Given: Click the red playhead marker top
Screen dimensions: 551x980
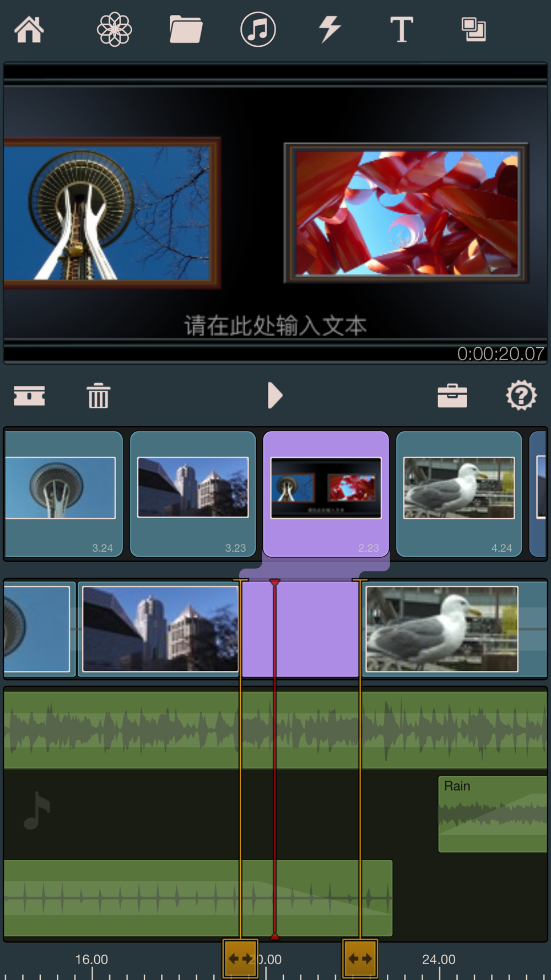Looking at the screenshot, I should (x=274, y=582).
